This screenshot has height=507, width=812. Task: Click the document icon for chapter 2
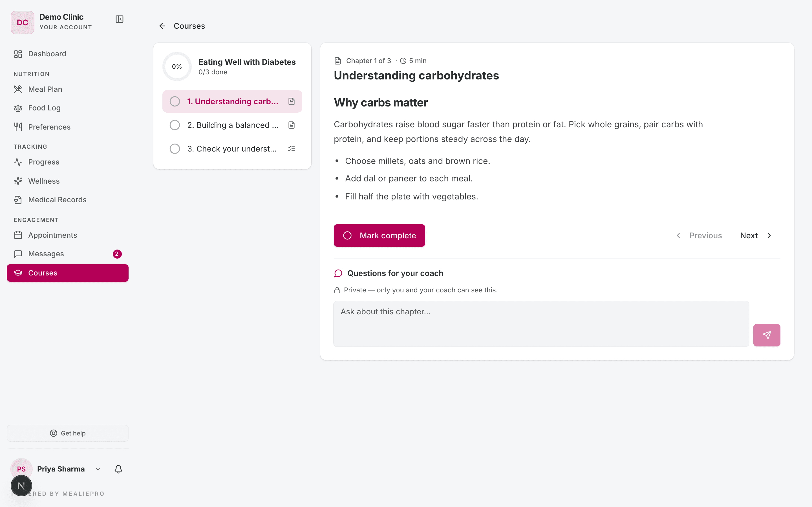coord(291,125)
